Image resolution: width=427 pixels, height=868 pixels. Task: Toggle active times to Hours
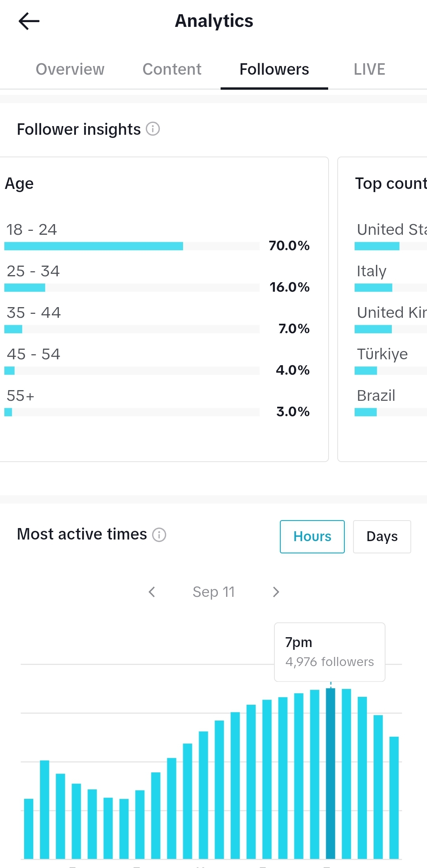(x=312, y=536)
